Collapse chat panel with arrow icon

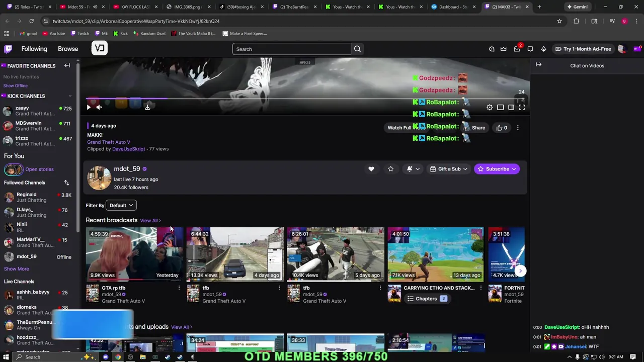[538, 65]
